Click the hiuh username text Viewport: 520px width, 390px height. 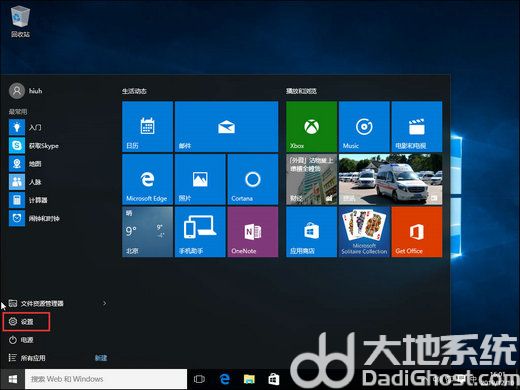click(x=35, y=91)
